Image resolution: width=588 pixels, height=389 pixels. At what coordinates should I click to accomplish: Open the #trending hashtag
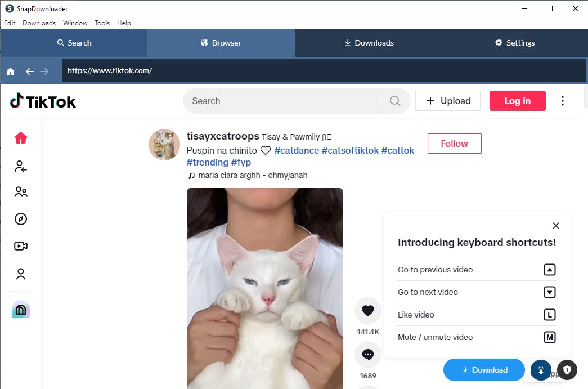[x=208, y=163]
